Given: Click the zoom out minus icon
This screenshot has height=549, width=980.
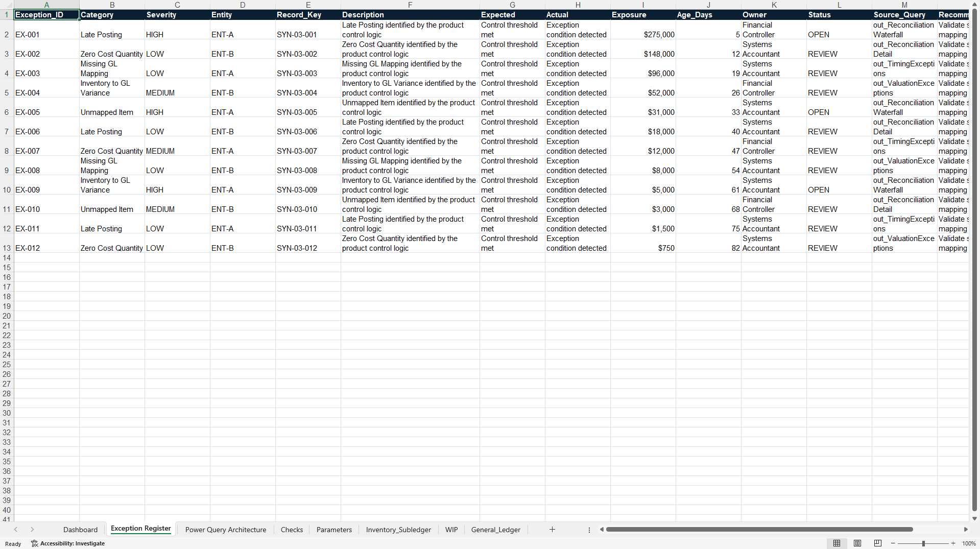Looking at the screenshot, I should 893,543.
